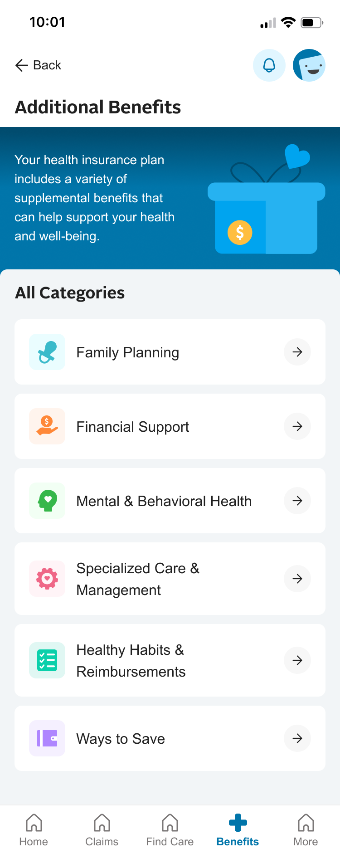Screen dimensions: 340x868
Task: Open Mental & Behavioral Health arrow
Action: click(x=297, y=501)
